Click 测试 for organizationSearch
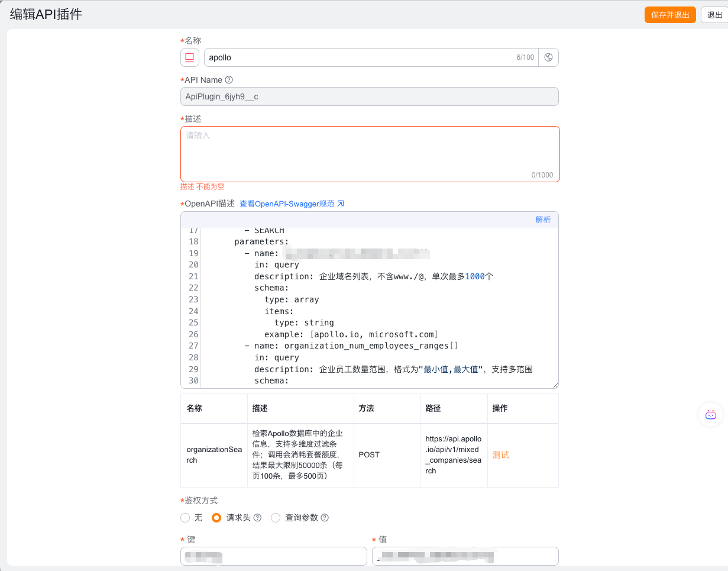Viewport: 728px width, 571px height. [500, 455]
